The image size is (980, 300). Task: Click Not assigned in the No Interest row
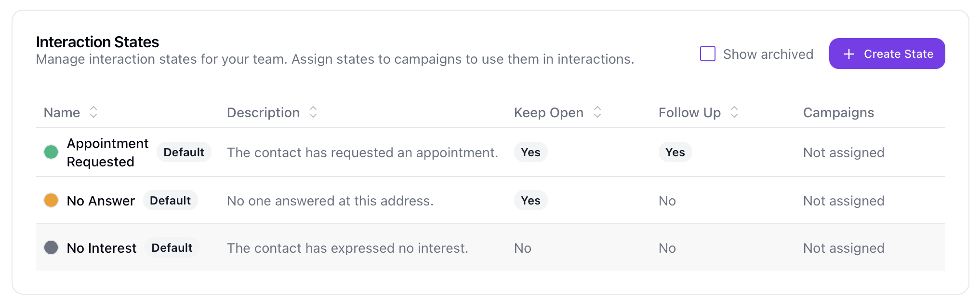pyautogui.click(x=844, y=248)
